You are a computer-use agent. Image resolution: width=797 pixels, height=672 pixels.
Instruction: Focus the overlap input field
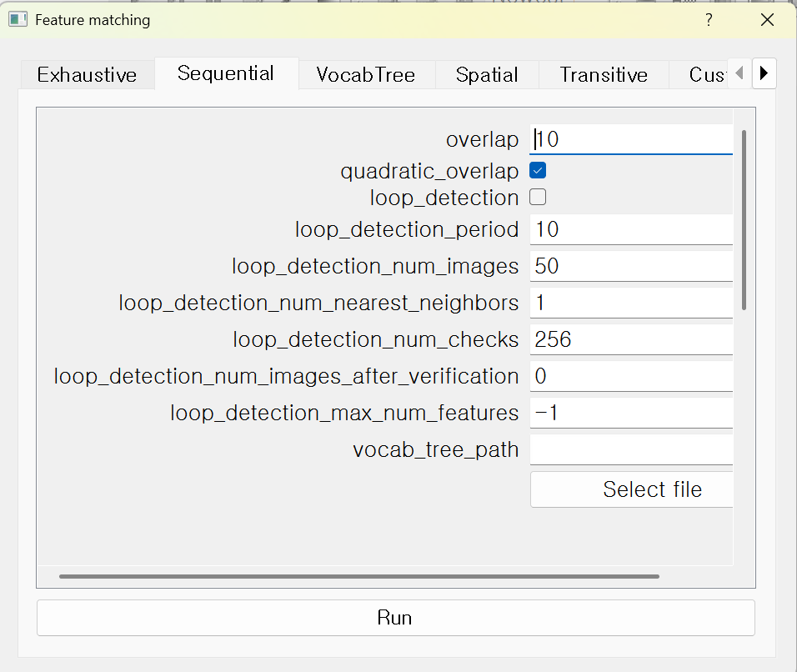coord(631,139)
